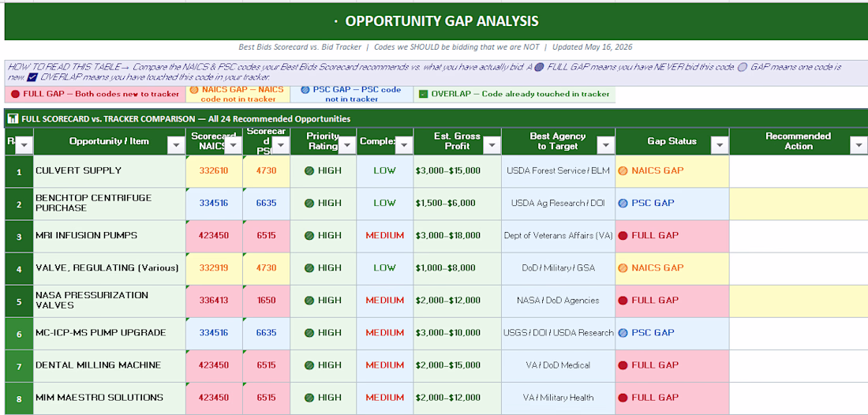
Task: Select the USDA Ag Research / DOI cell
Action: tap(559, 204)
